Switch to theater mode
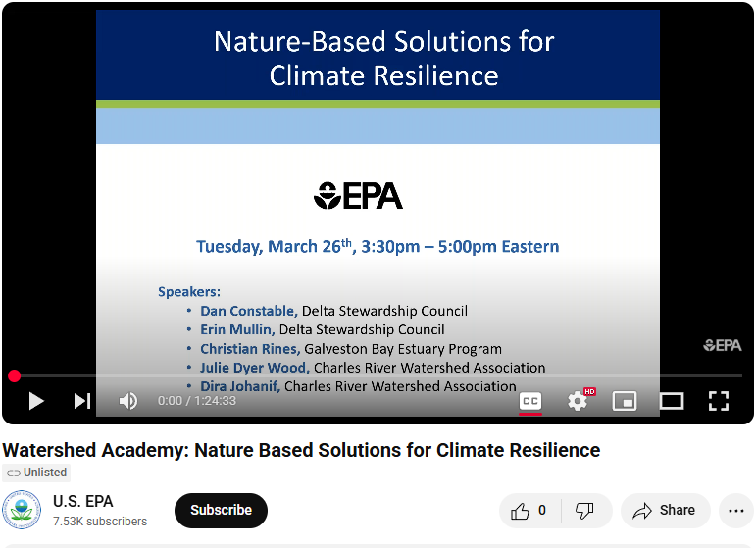The image size is (756, 548). coord(672,401)
